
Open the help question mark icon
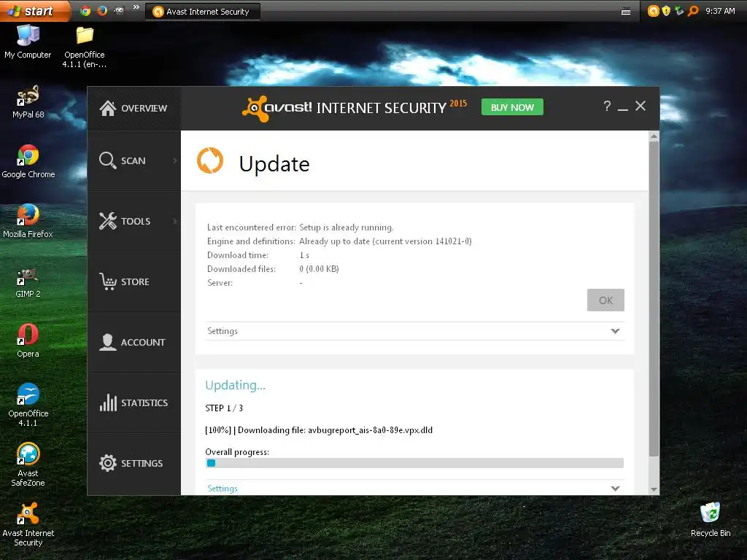607,106
